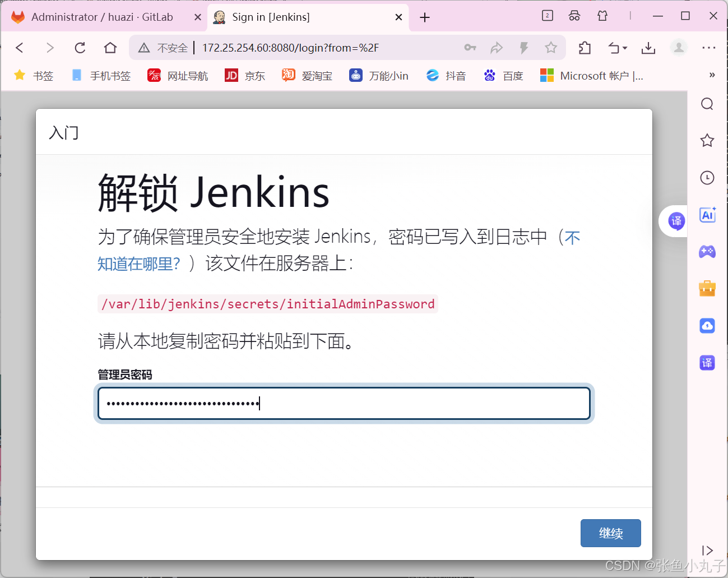This screenshot has height=578, width=728.
Task: Click the incognito mask icon in title bar
Action: pos(574,16)
